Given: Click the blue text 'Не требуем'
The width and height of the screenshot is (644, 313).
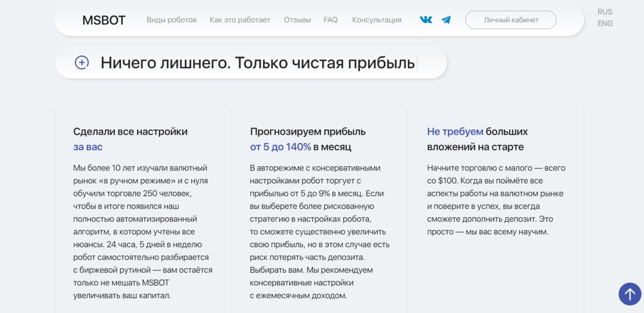Looking at the screenshot, I should pyautogui.click(x=455, y=132).
